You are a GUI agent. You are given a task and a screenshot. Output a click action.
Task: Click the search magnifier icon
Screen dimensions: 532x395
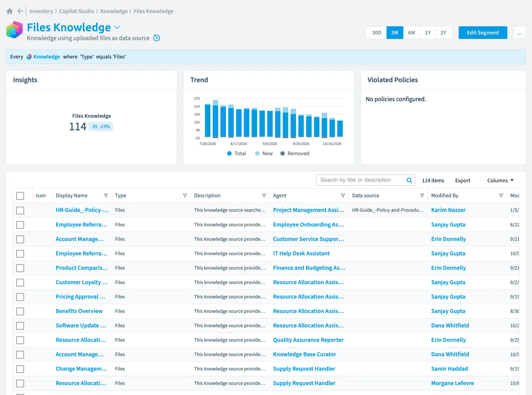coord(409,180)
